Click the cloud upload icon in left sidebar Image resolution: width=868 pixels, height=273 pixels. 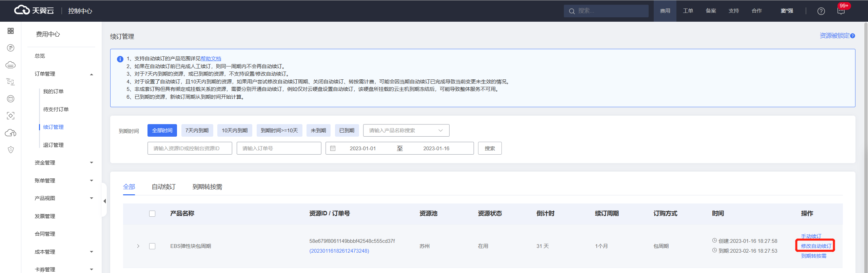[11, 133]
